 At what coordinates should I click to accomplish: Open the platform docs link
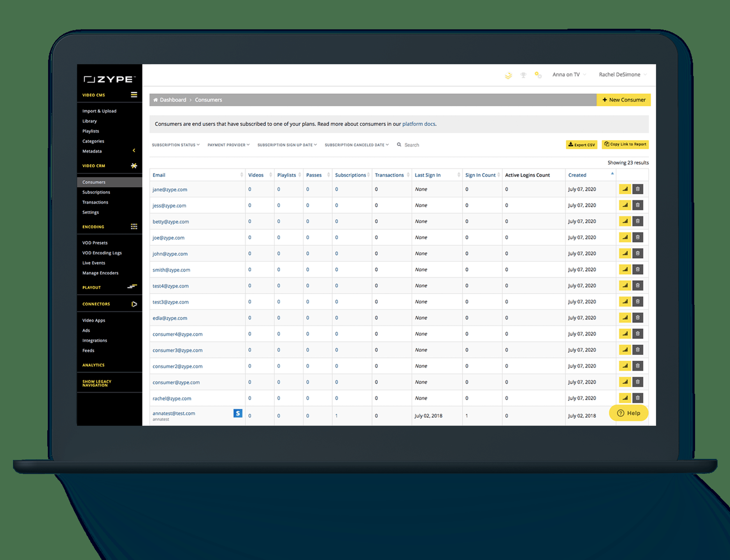point(419,124)
